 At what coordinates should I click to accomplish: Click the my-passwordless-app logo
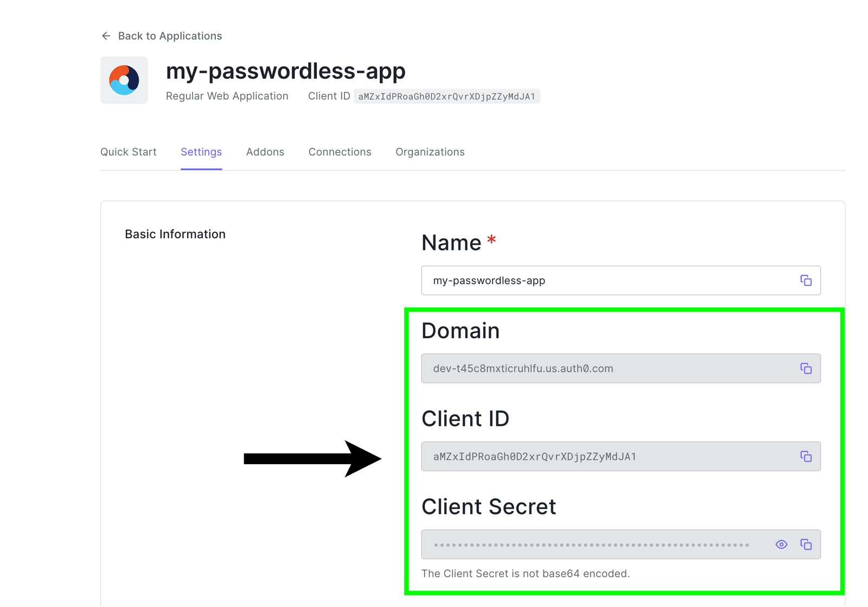click(124, 80)
